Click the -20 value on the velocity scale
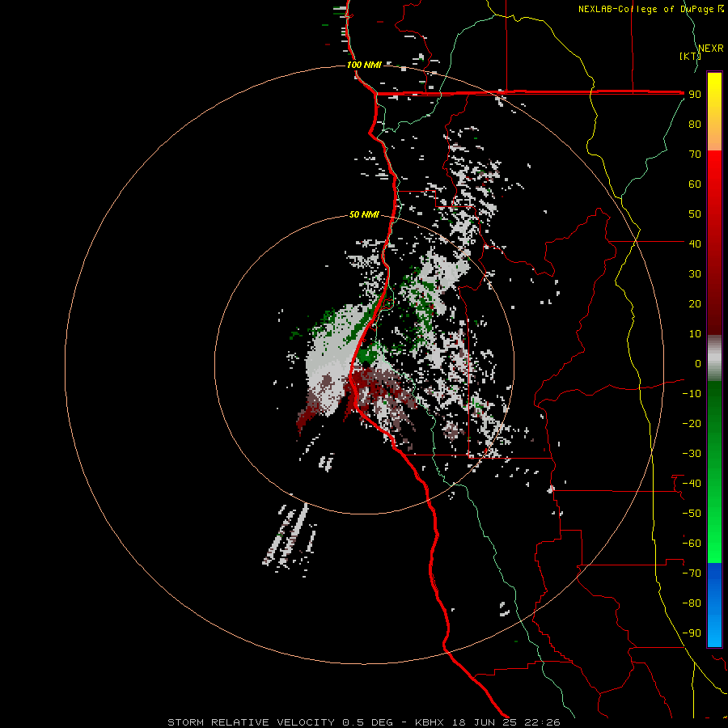 [x=692, y=423]
